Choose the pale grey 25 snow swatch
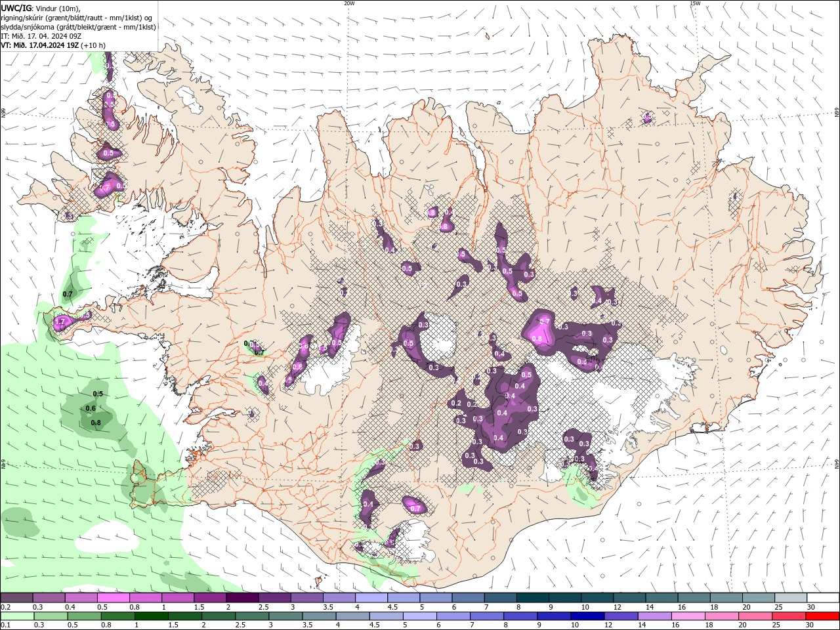Viewport: 840px width, 630px height. [x=790, y=598]
